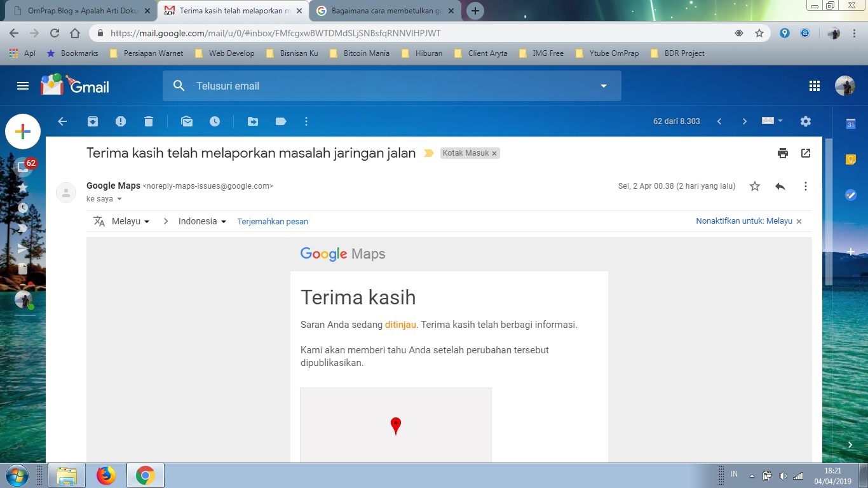Click volume speaker icon in tray
The height and width of the screenshot is (488, 868).
pyautogui.click(x=783, y=476)
